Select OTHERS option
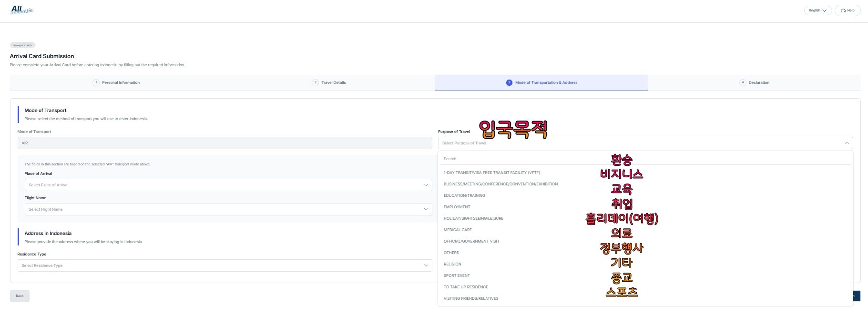The width and height of the screenshot is (868, 326). coord(645,253)
